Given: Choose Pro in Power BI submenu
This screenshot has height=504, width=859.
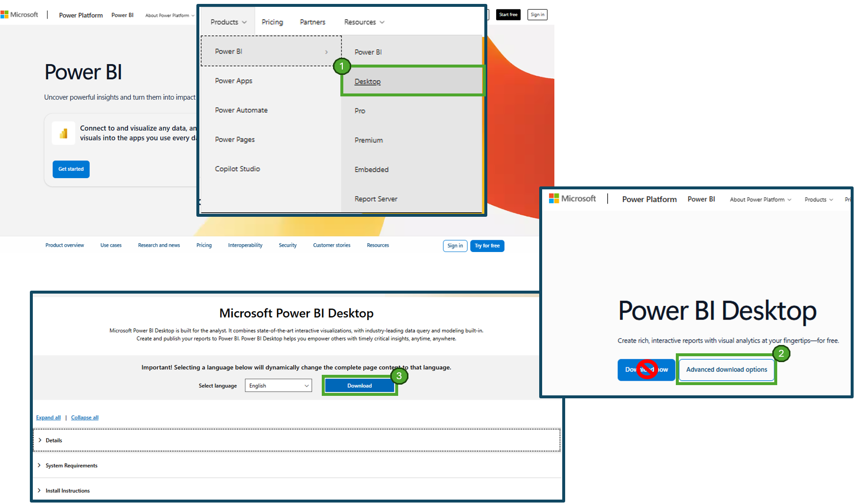Looking at the screenshot, I should pos(360,111).
